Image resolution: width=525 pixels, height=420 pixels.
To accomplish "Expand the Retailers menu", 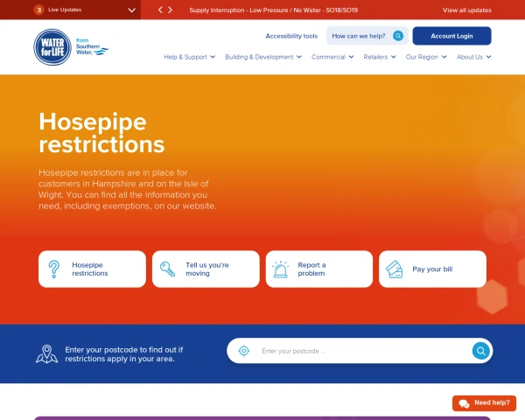I will [380, 57].
